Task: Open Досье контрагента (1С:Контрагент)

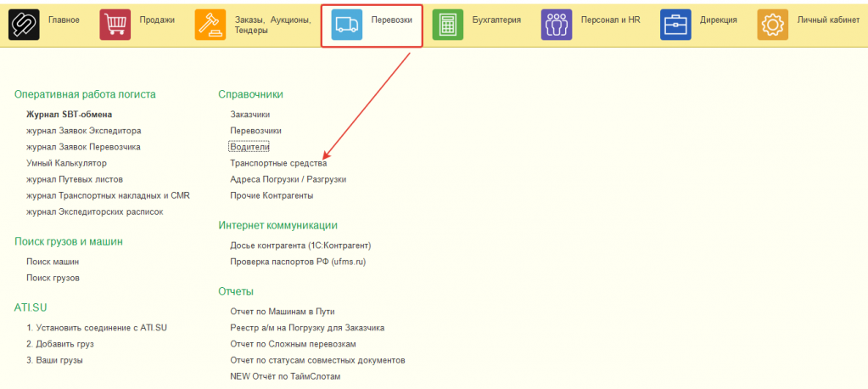Action: pyautogui.click(x=300, y=245)
